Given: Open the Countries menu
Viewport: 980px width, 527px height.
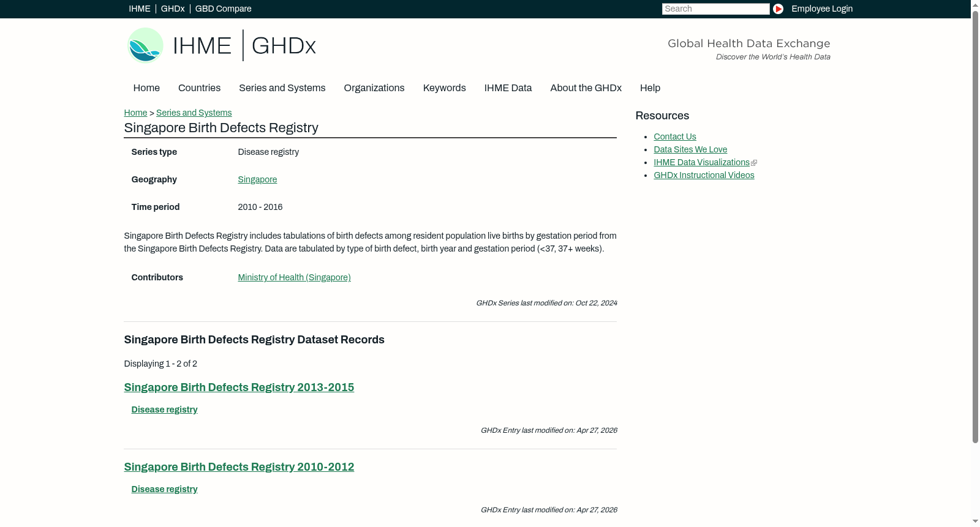Looking at the screenshot, I should 199,88.
